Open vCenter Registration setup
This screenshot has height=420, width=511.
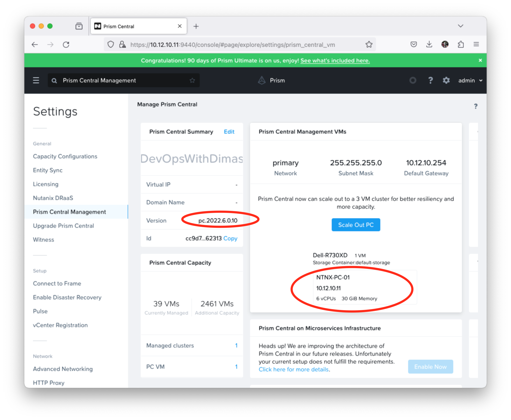point(60,325)
